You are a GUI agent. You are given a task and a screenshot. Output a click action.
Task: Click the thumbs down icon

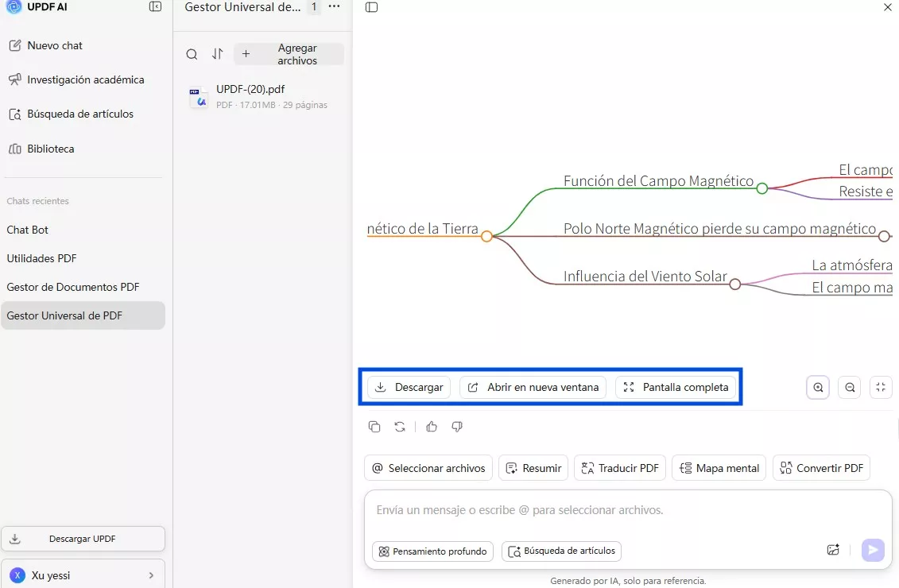457,427
